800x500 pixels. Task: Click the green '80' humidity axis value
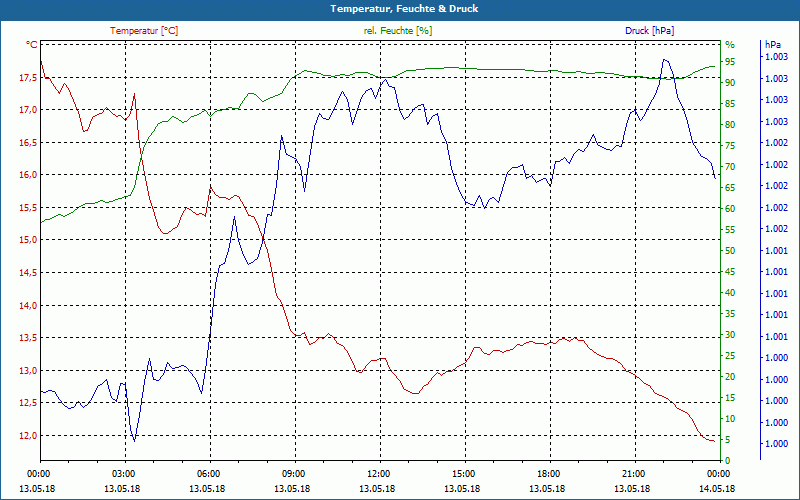point(730,124)
